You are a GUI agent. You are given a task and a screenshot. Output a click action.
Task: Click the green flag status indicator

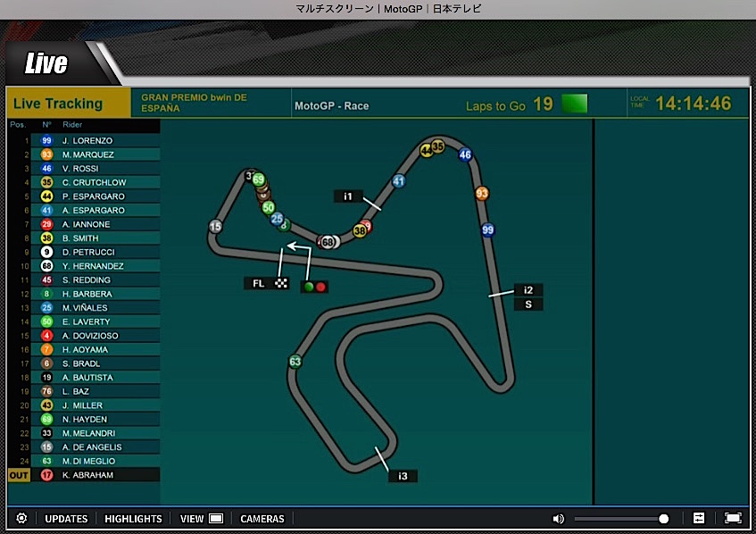tap(575, 104)
